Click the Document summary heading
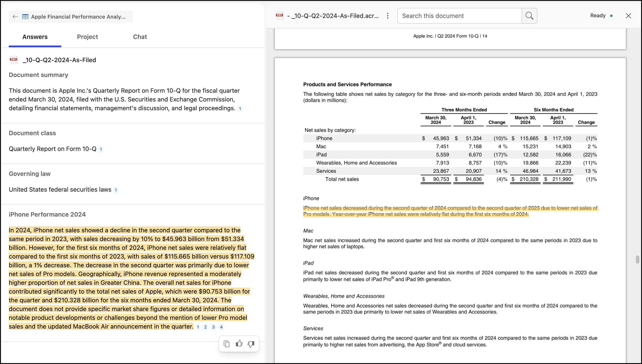Screen dimensions: 642x364 (x=39, y=75)
